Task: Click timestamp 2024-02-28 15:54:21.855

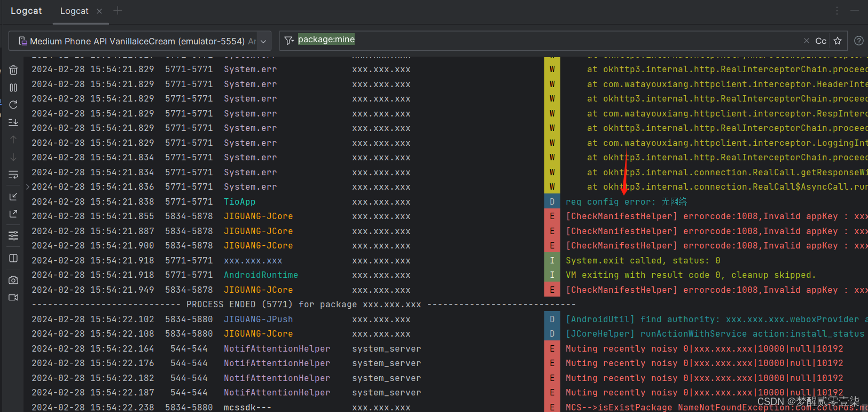Action: click(93, 216)
